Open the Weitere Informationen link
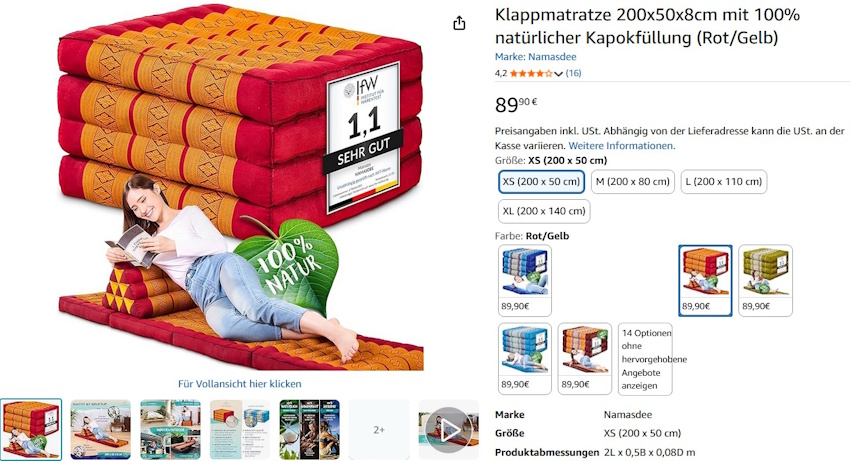The height and width of the screenshot is (461, 850). (621, 145)
